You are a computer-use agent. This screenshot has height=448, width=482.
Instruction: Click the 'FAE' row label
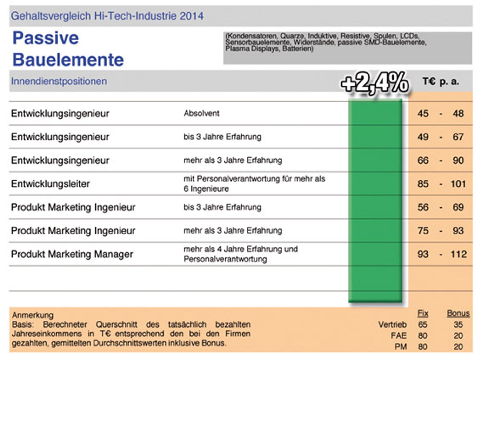tap(399, 336)
